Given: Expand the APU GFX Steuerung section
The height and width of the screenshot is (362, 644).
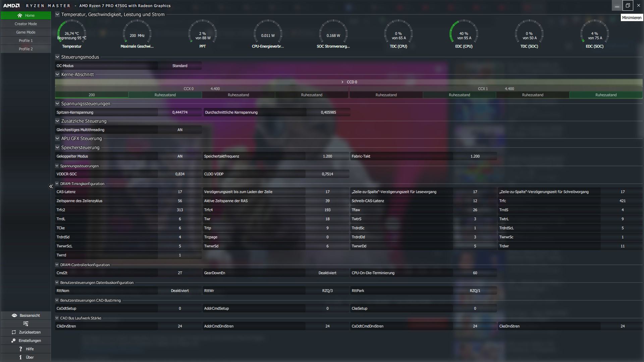Looking at the screenshot, I should [57, 138].
